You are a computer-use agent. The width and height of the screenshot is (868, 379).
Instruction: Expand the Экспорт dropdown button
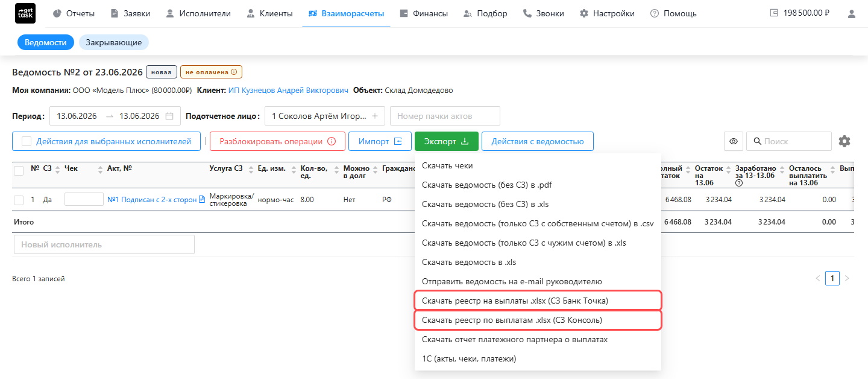pyautogui.click(x=447, y=141)
